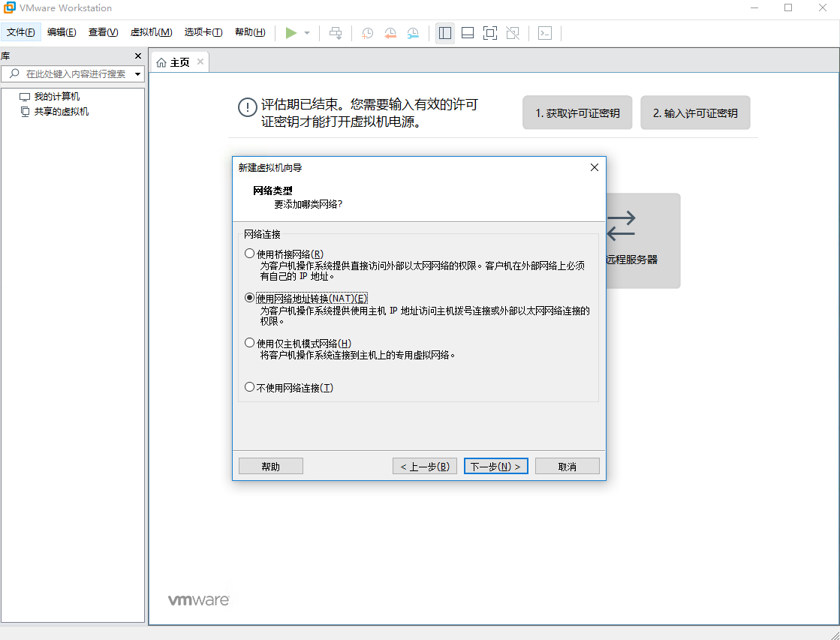The image size is (840, 640).
Task: Click 2. 输入许可证密钥 button
Action: point(695,113)
